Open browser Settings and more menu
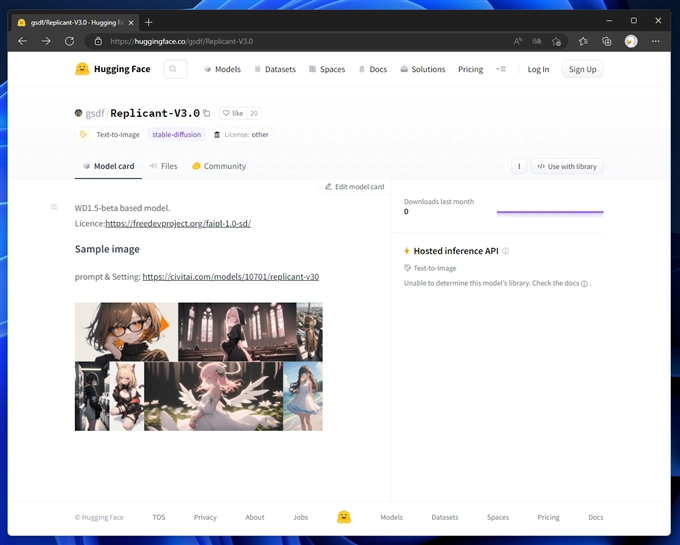This screenshot has height=545, width=680. pyautogui.click(x=655, y=41)
